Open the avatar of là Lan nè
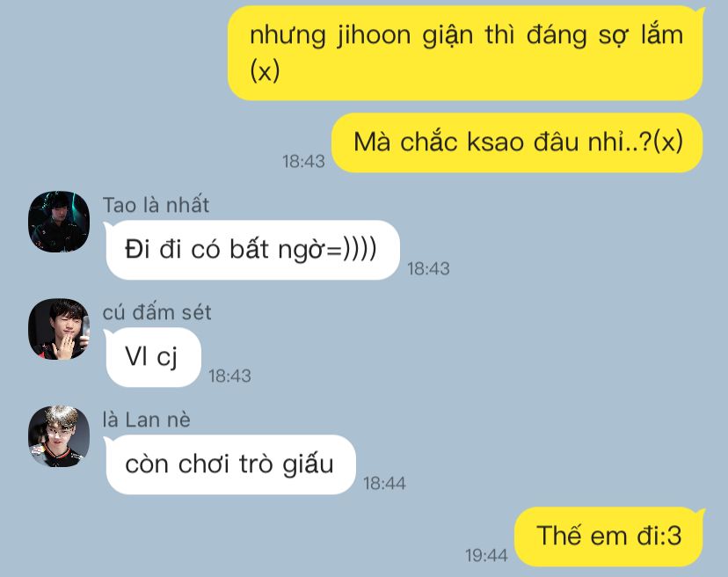Screen dimensions: 728x577 [59, 436]
